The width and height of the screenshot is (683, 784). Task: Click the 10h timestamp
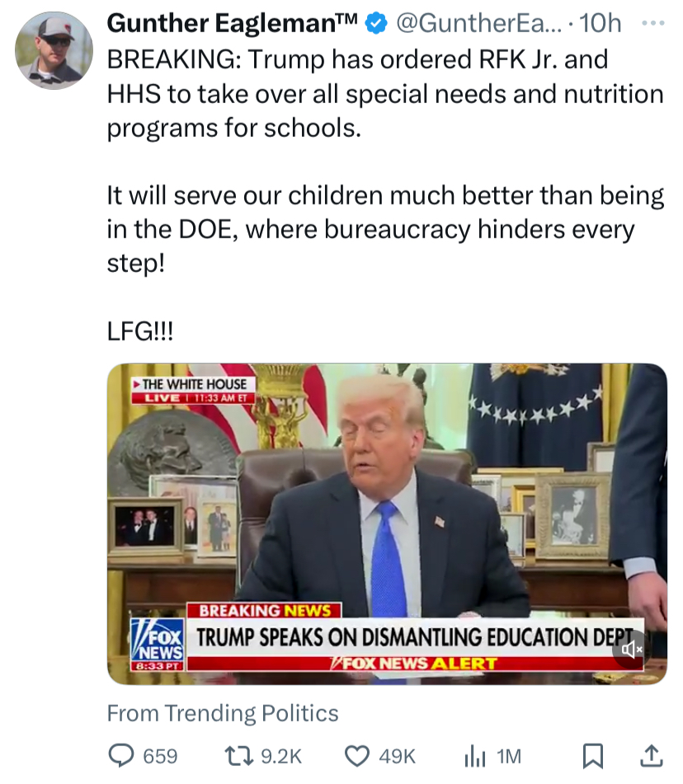click(x=601, y=24)
